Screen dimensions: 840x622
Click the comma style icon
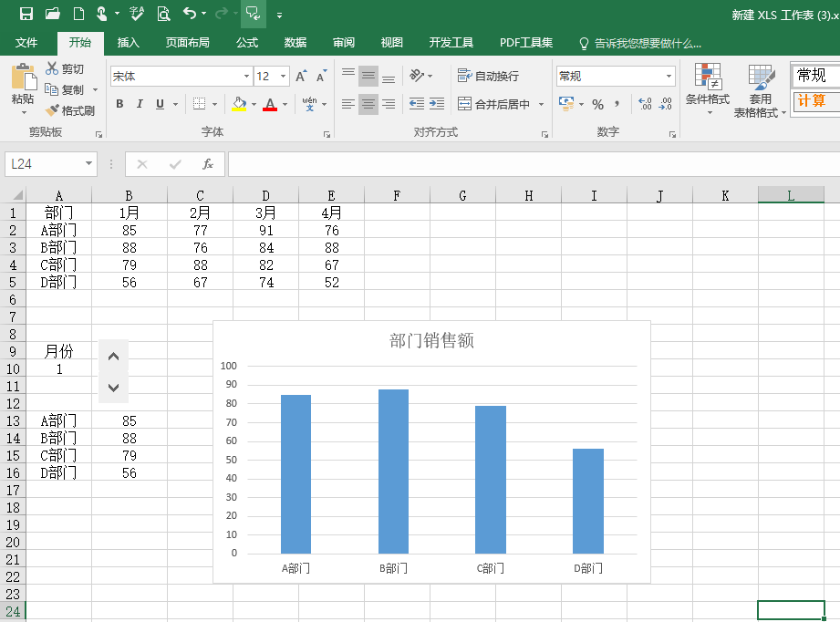pyautogui.click(x=617, y=104)
